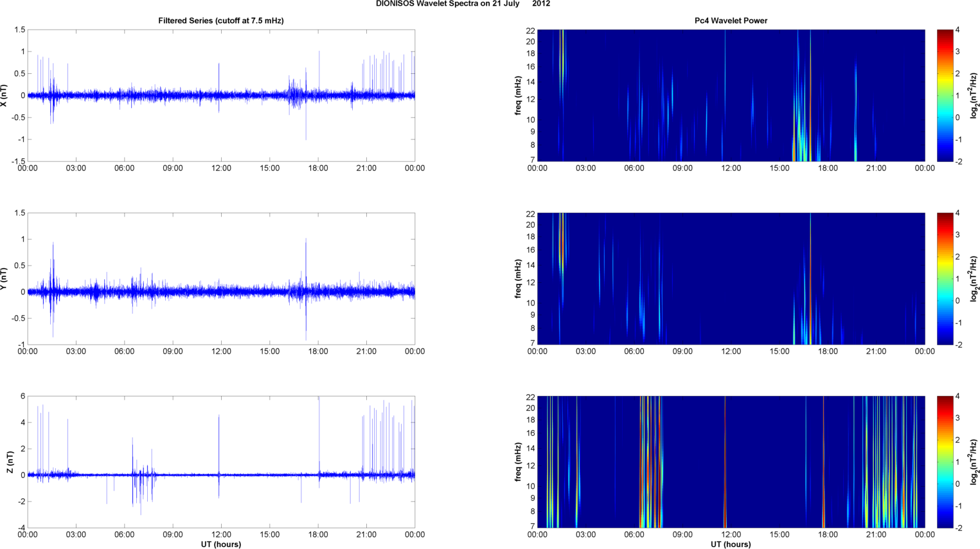980x549 pixels.
Task: Select the Y (nT) y-axis label
Action: pyautogui.click(x=4, y=278)
